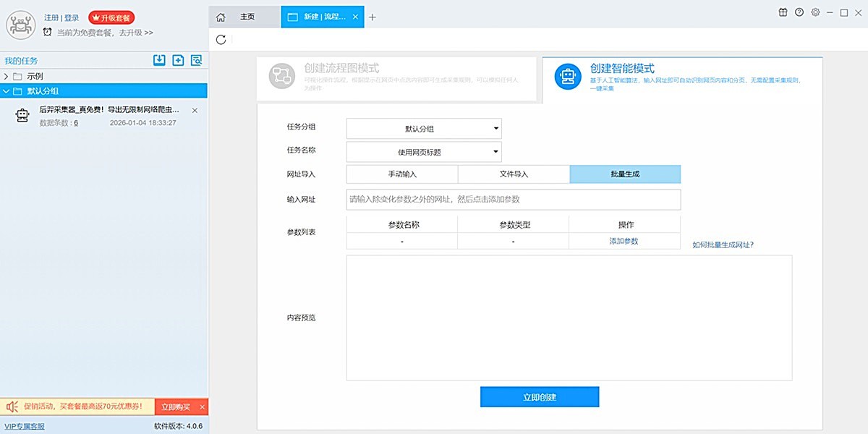
Task: Open the 任务分组 dropdown
Action: click(x=424, y=129)
